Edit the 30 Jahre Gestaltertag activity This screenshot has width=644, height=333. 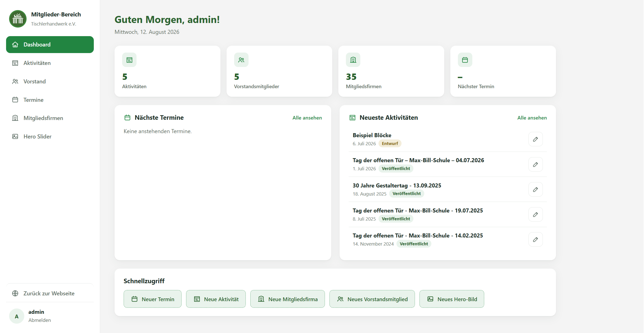click(x=536, y=189)
